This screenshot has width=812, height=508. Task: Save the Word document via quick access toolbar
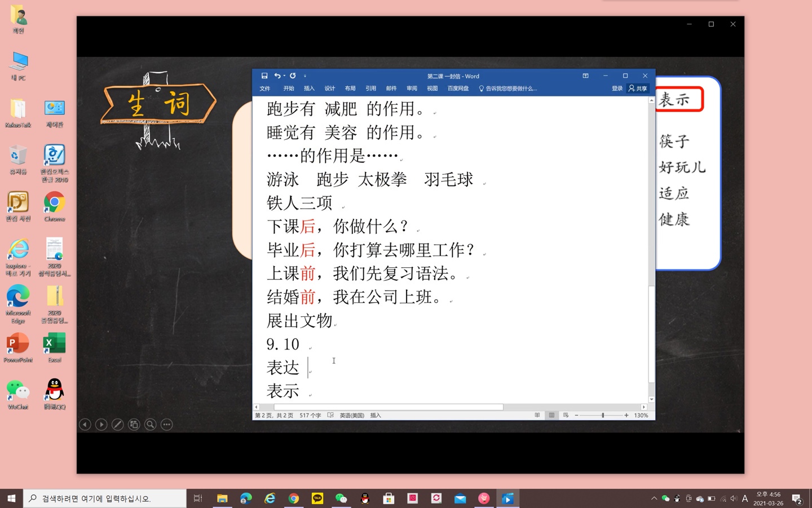[x=264, y=76]
